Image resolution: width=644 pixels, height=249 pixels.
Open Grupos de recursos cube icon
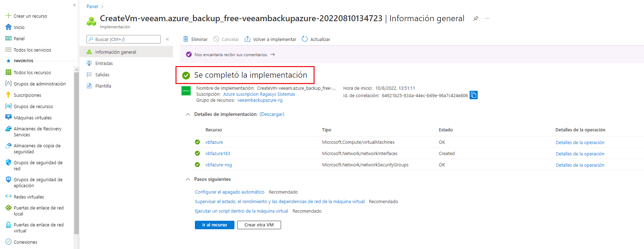coord(8,106)
